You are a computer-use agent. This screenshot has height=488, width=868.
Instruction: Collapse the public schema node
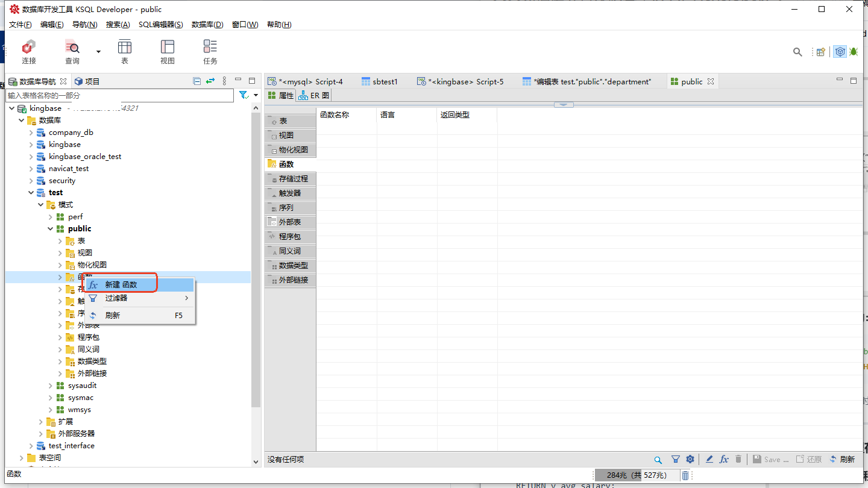[51, 229]
